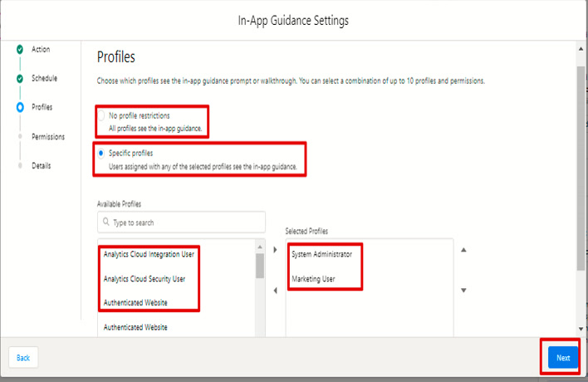
Task: Open the Details step in sidebar
Action: click(x=42, y=165)
